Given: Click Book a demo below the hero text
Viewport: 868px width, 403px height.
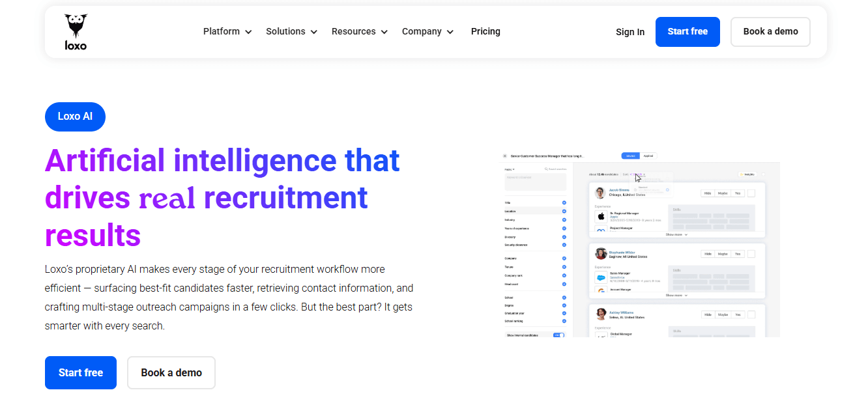Looking at the screenshot, I should [171, 372].
